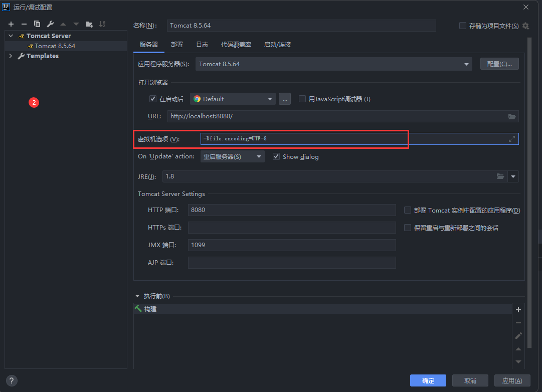This screenshot has height=392, width=542.
Task: Open the JRE dropdown arrow
Action: pos(513,176)
